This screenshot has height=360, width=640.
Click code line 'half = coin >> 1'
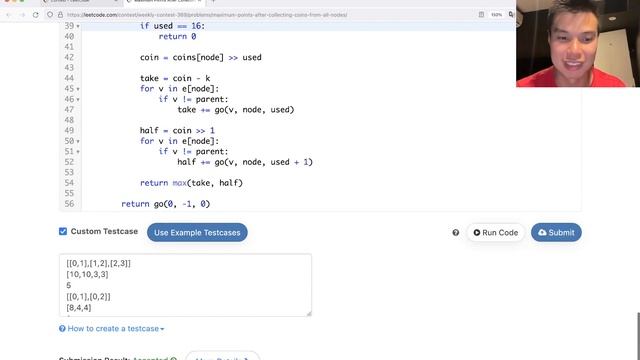177,131
